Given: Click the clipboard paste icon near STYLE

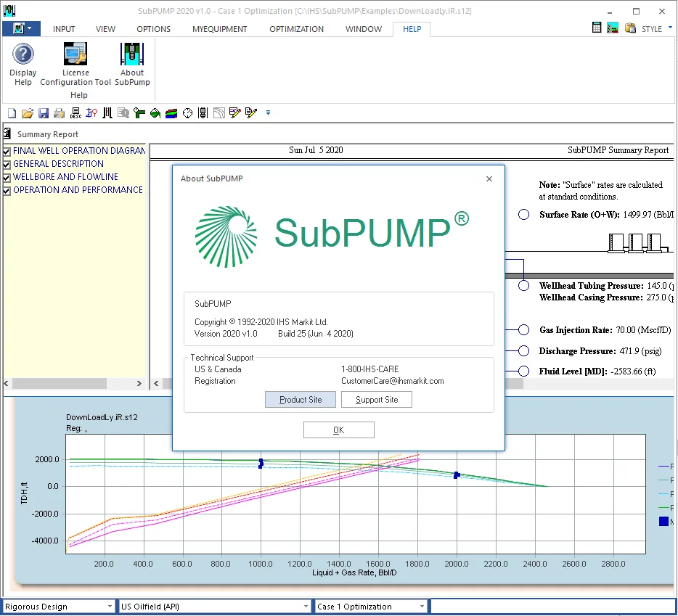Looking at the screenshot, I should (630, 28).
